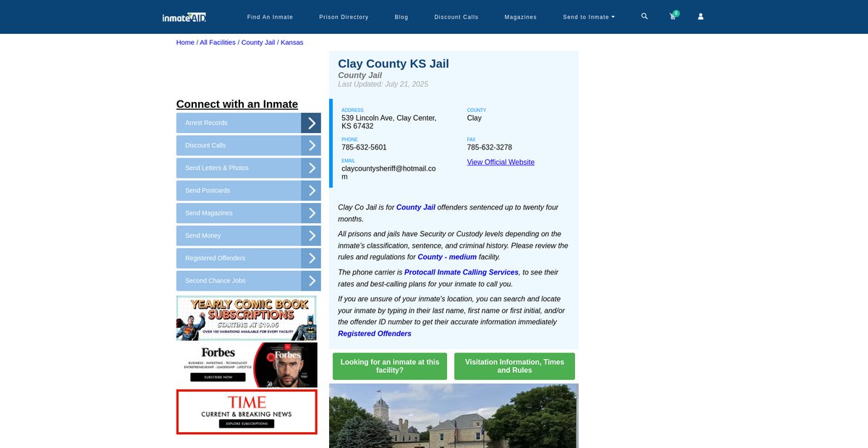This screenshot has width=868, height=448.
Task: Click the arrow beside Registered Offenders sidebar item
Action: coord(311,258)
